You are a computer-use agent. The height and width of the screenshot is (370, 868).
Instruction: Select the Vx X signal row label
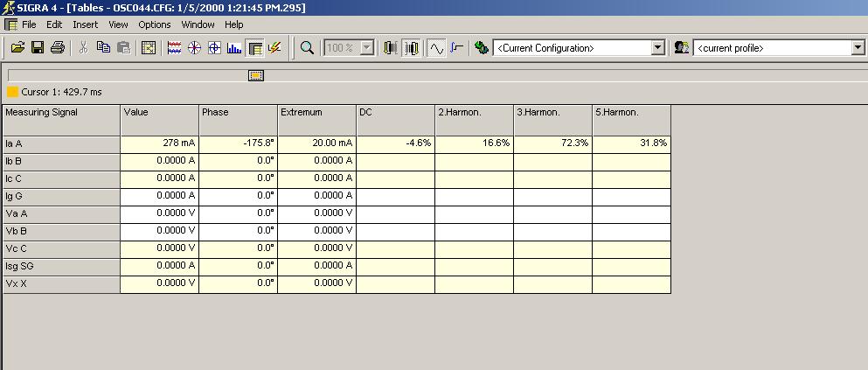[x=61, y=284]
